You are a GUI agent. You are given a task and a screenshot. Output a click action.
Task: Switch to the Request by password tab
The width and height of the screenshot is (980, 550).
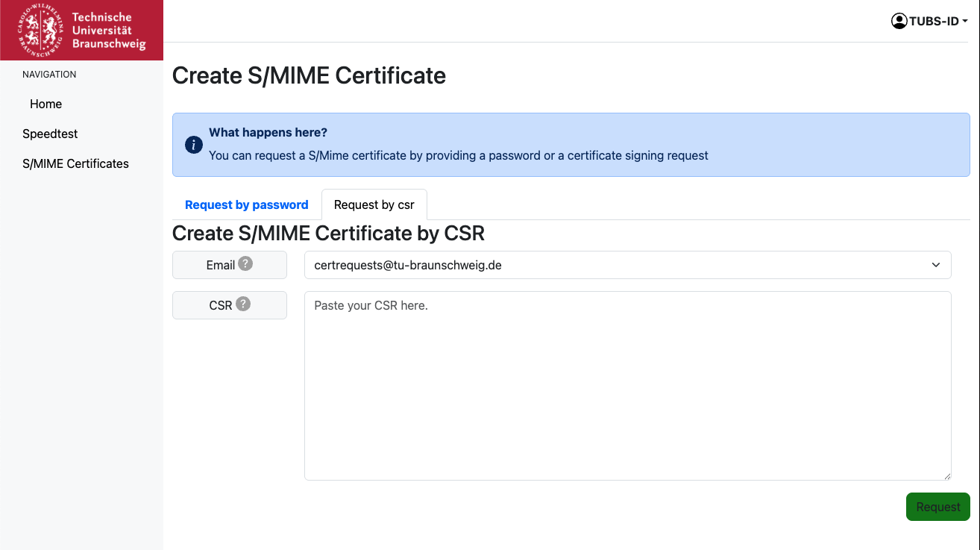(246, 204)
